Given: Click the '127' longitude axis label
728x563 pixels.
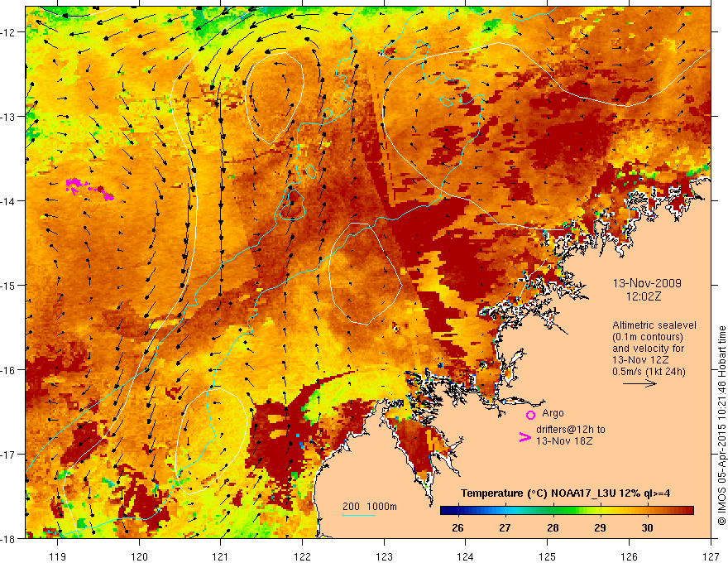Looking at the screenshot, I should click(x=711, y=556).
